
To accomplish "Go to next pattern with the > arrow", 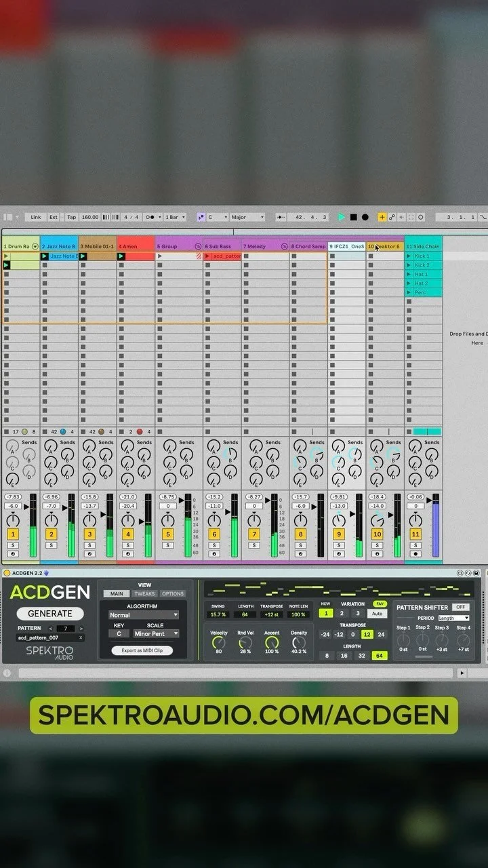I will pyautogui.click(x=81, y=629).
